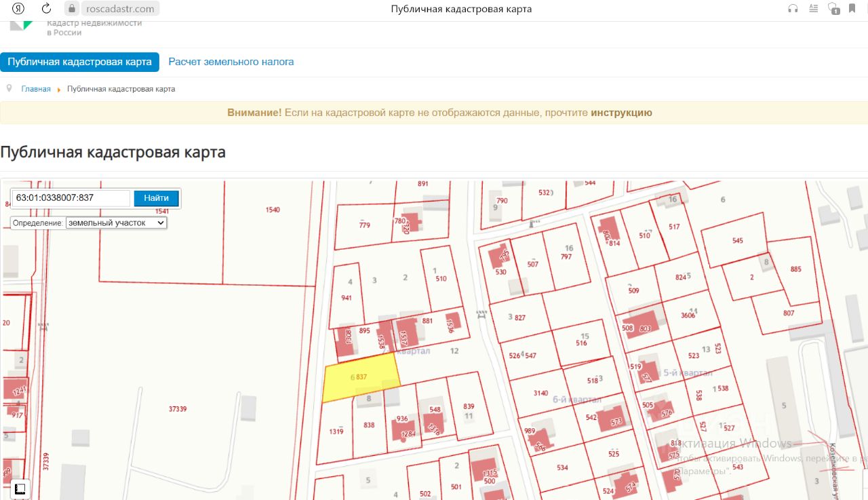Click parcel labeled 839
Viewport: 868px width, 500px height.
[469, 406]
